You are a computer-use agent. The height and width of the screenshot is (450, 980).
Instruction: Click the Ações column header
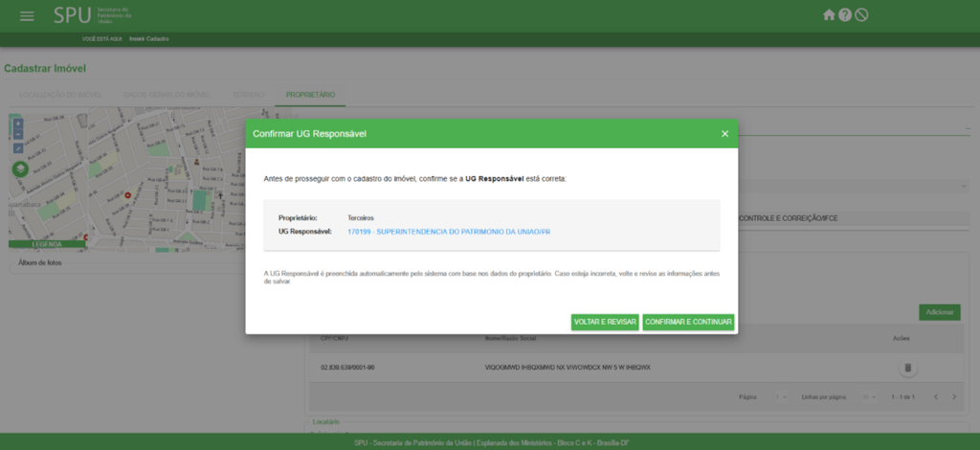click(x=902, y=338)
